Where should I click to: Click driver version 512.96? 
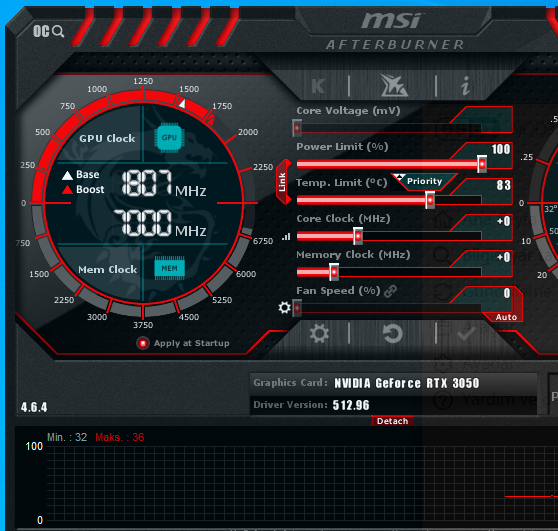tap(351, 405)
